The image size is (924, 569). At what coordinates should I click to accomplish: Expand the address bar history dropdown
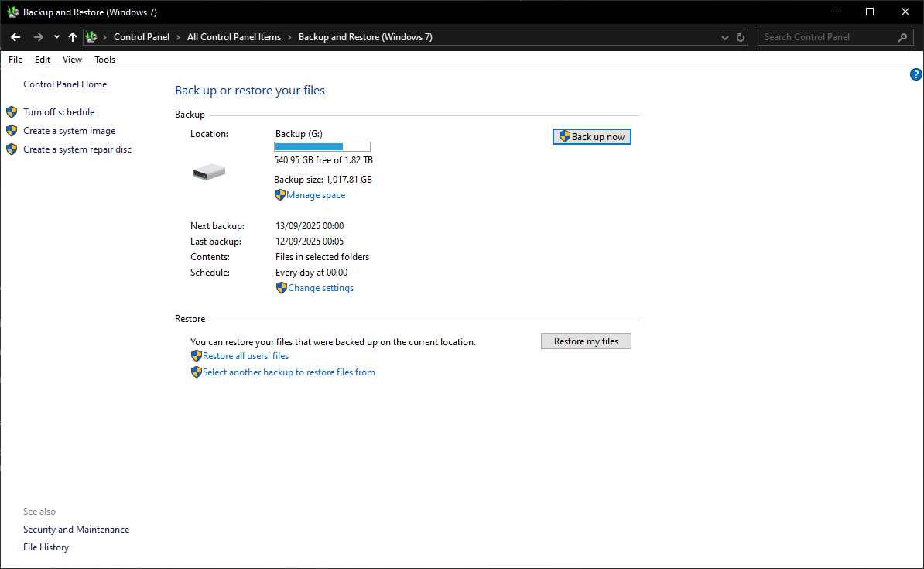(724, 37)
